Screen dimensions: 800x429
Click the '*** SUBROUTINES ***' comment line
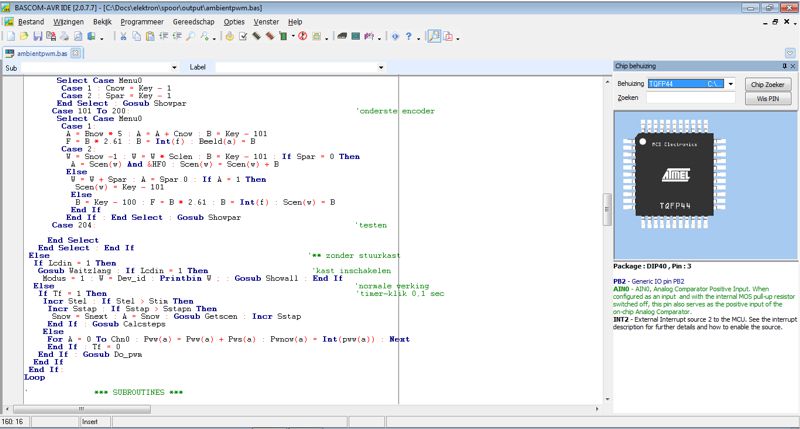(138, 392)
